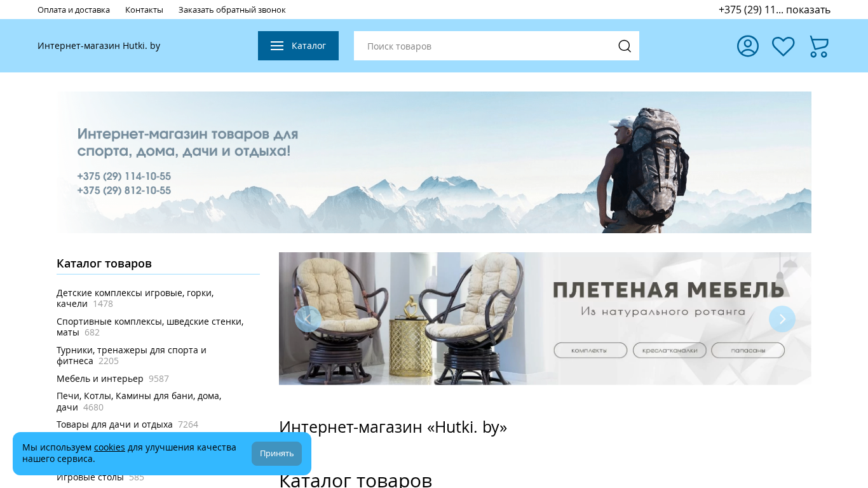Image resolution: width=868 pixels, height=488 pixels.
Task: Open Спортивные комплексы, шведские стенки, маты category
Action: (150, 327)
